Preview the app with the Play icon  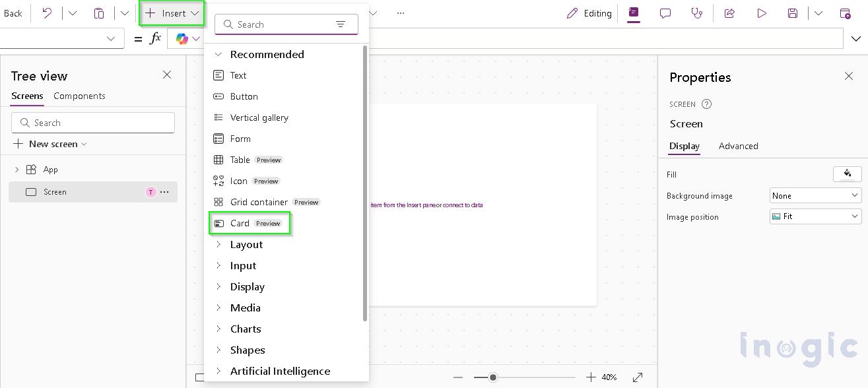tap(761, 13)
